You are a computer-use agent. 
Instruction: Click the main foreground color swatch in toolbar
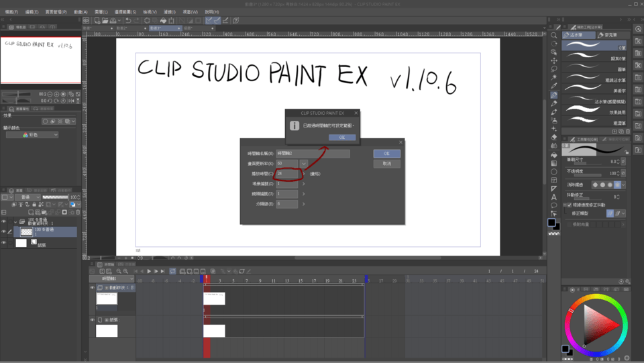point(551,222)
